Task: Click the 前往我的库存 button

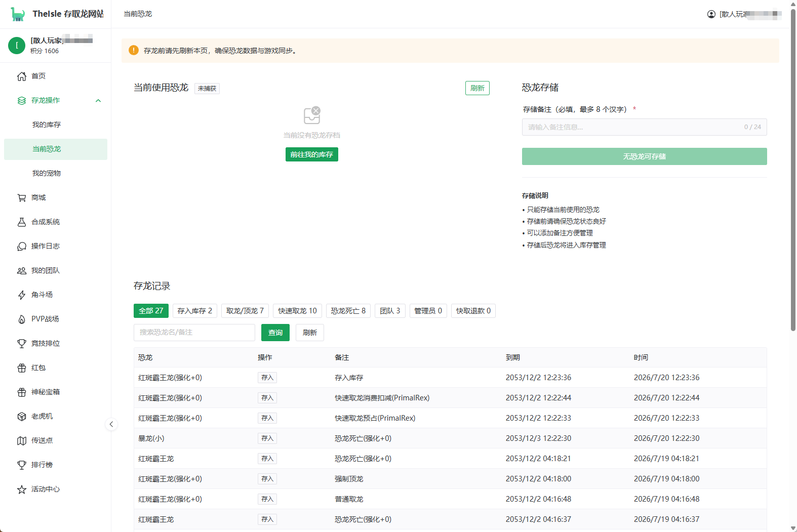Action: coord(312,154)
